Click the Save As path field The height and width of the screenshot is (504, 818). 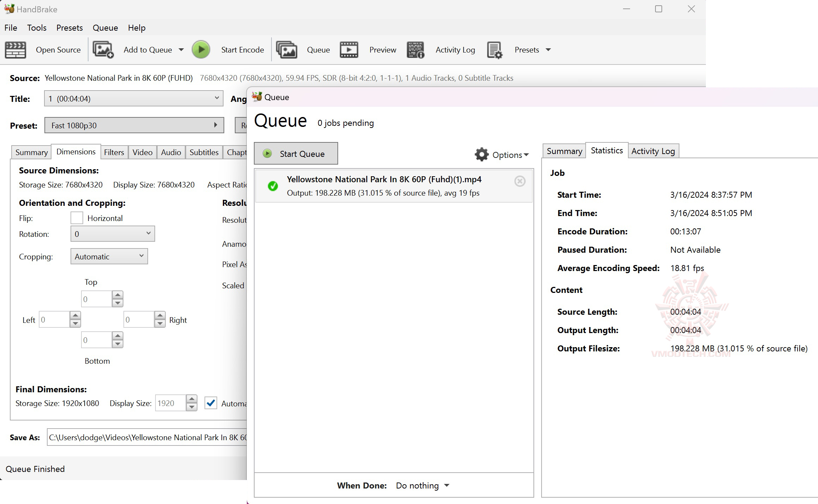click(x=147, y=437)
